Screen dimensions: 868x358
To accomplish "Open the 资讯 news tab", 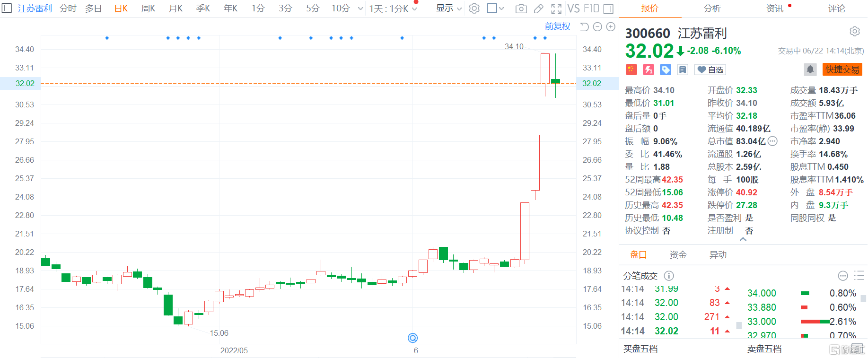I will 775,9.
